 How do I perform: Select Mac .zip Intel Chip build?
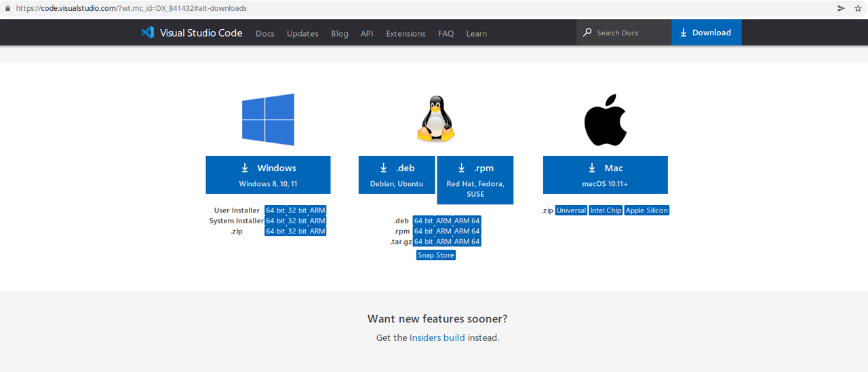(x=606, y=210)
